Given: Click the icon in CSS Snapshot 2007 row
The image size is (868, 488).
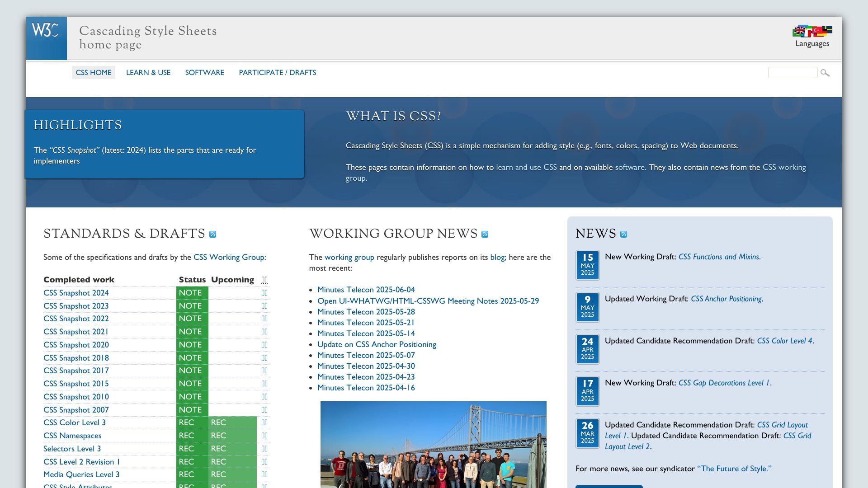Looking at the screenshot, I should (264, 410).
